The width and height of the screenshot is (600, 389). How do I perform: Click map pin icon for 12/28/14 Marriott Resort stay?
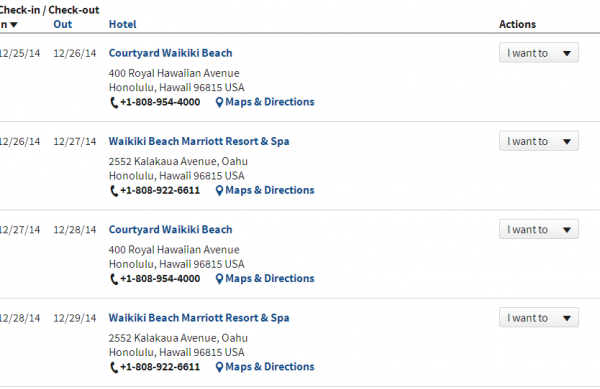[219, 368]
